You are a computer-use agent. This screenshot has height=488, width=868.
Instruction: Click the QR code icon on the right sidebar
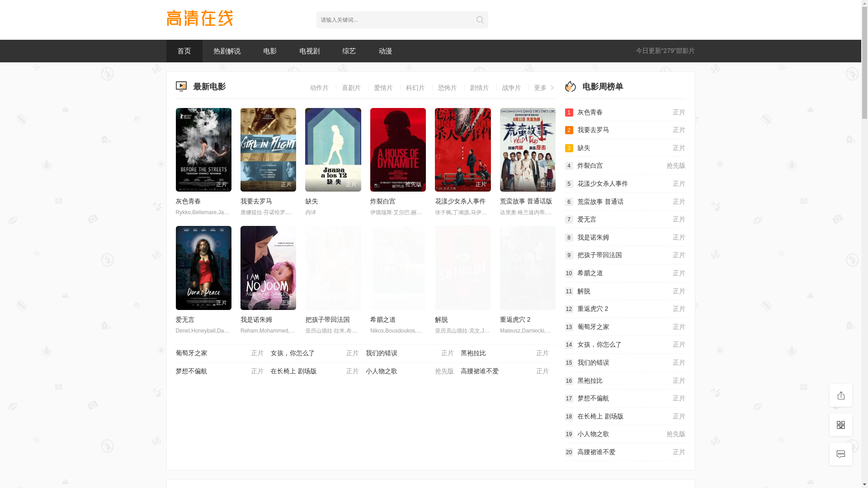(840, 425)
